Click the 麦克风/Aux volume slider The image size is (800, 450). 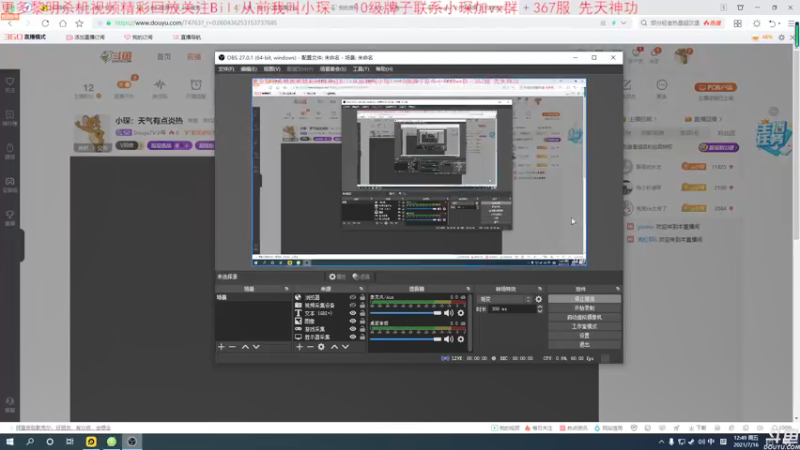point(406,313)
